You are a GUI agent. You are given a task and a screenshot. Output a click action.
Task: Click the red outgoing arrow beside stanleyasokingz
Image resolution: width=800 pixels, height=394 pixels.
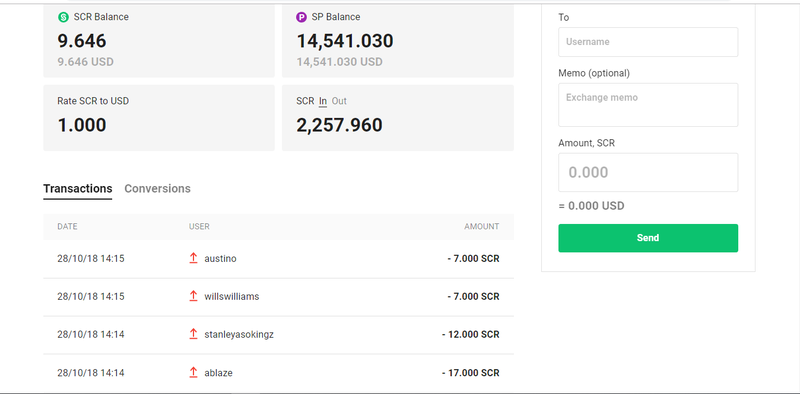(x=193, y=334)
